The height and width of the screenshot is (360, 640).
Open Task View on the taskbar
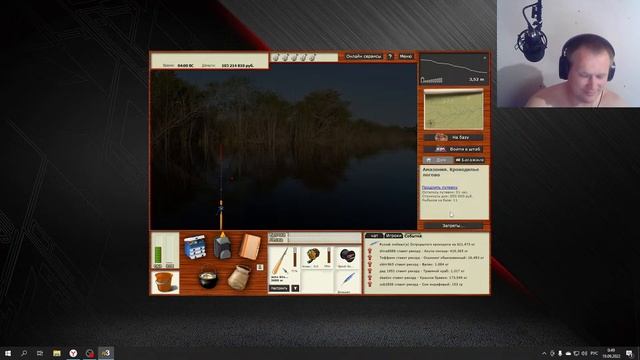40,353
